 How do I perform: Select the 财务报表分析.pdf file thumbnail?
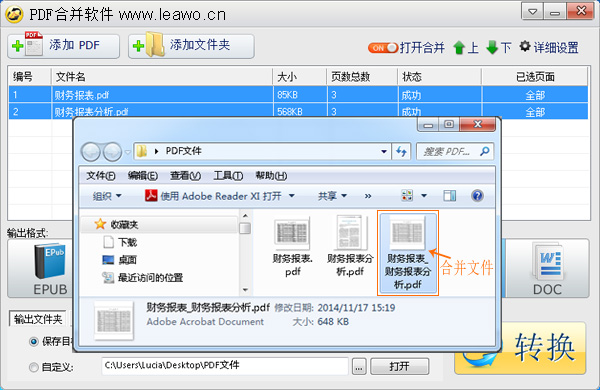click(x=350, y=247)
